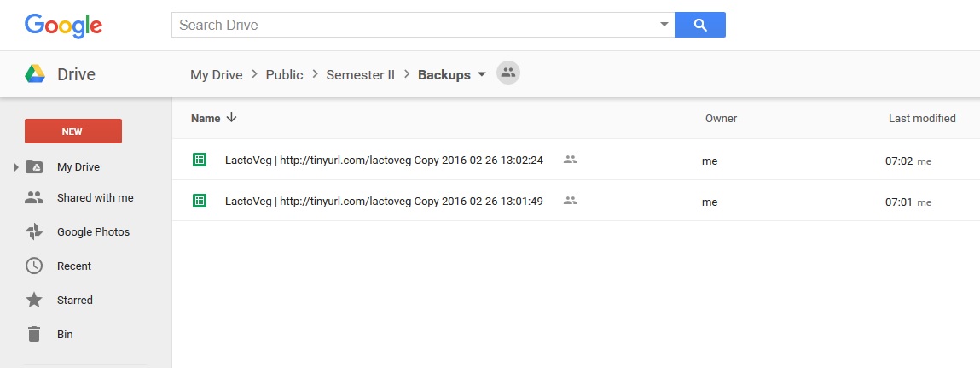Click the Last modified column header
The width and height of the screenshot is (980, 368).
pos(922,118)
